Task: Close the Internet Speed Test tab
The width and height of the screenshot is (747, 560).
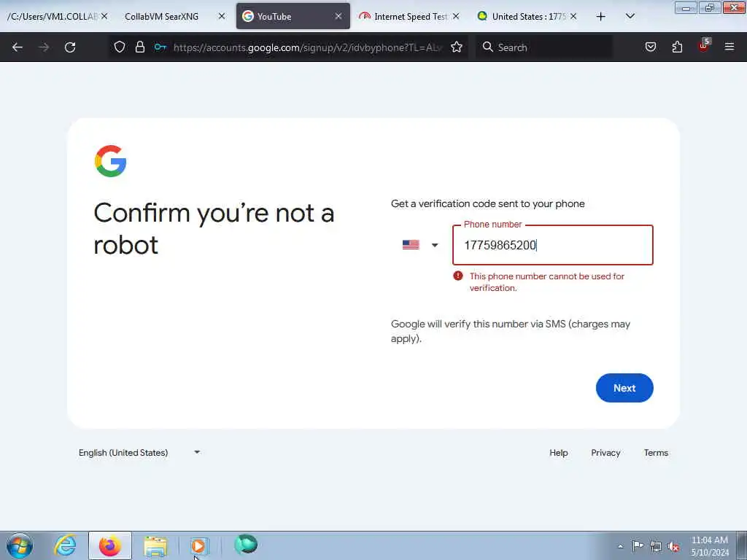Action: click(456, 16)
